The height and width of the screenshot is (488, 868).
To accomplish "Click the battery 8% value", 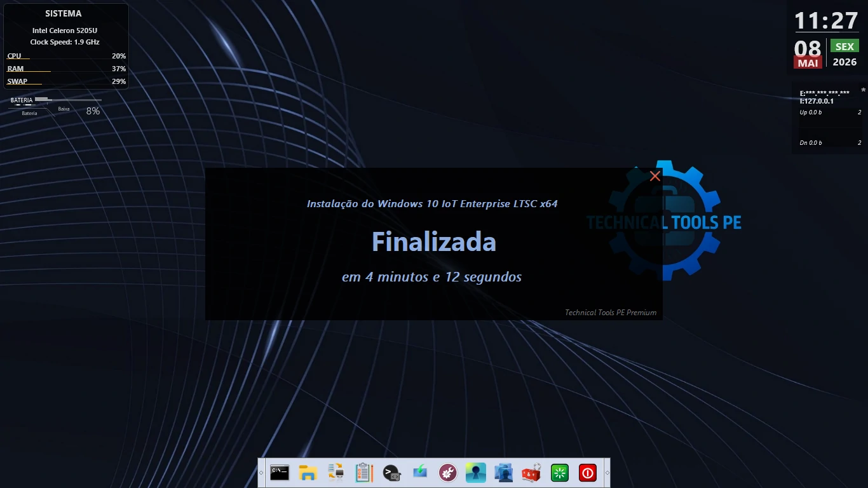I will click(93, 111).
